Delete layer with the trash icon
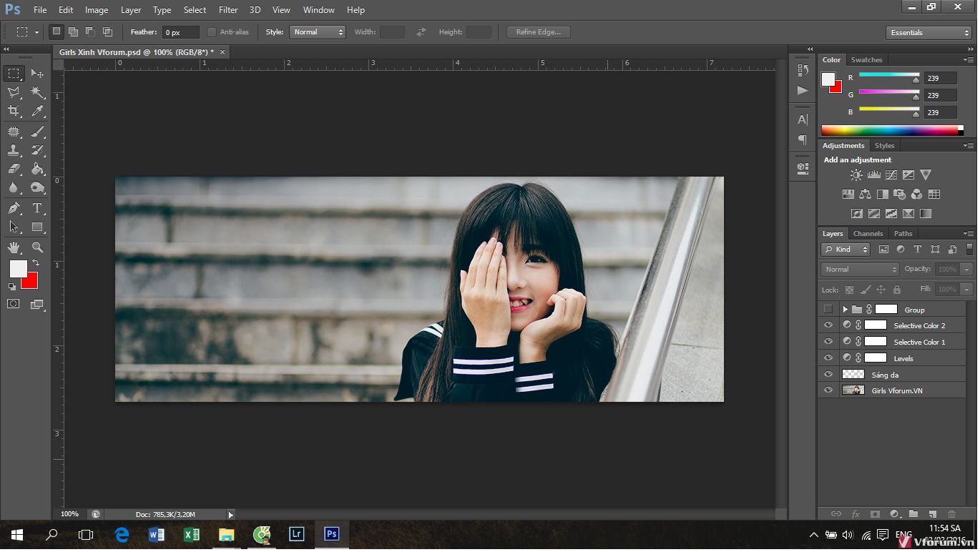Viewport: 980px width, 552px height. (951, 513)
